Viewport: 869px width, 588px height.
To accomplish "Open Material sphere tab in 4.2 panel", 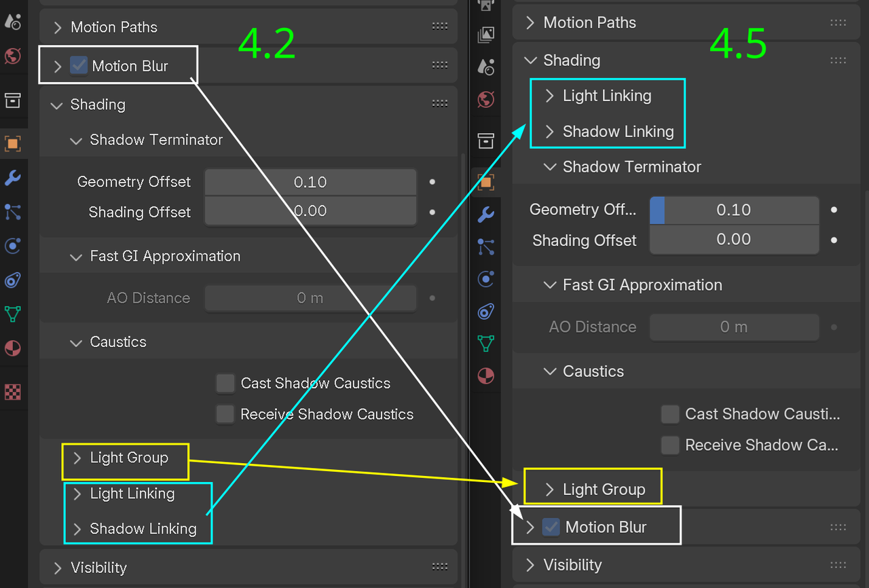I will pyautogui.click(x=13, y=348).
